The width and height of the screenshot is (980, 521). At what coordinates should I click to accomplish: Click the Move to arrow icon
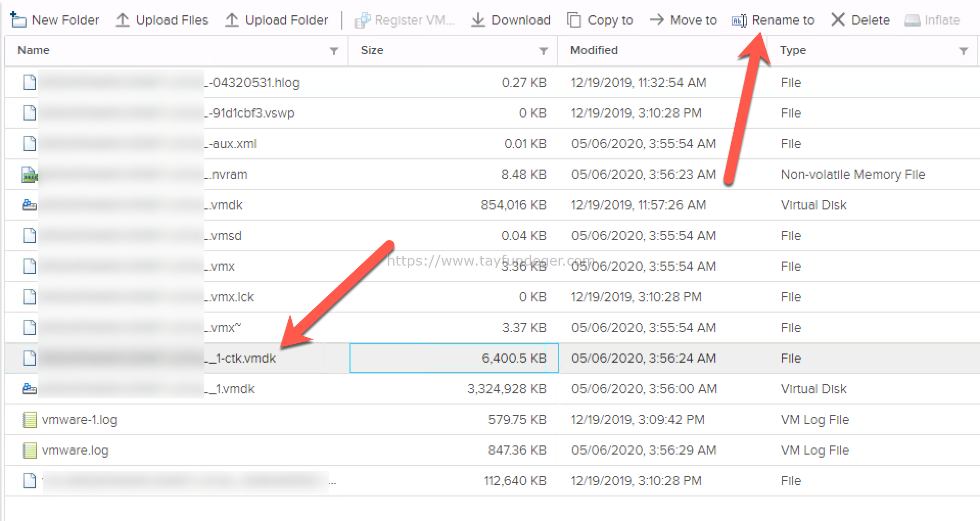pos(657,20)
